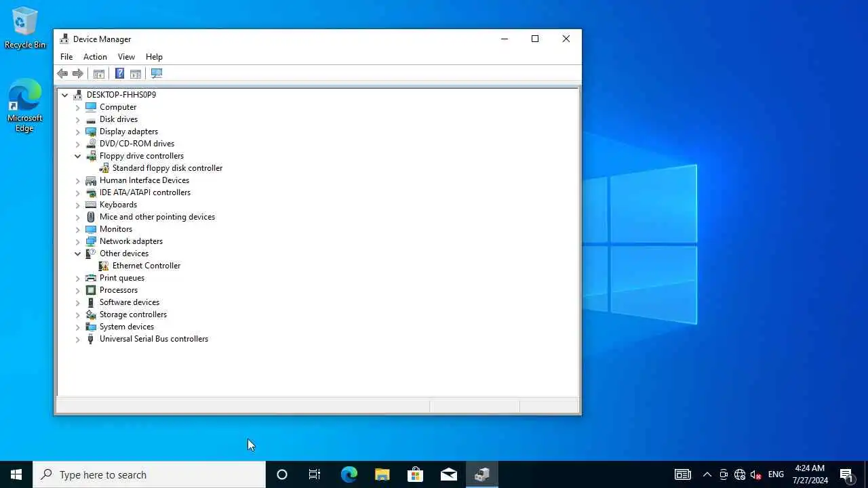The height and width of the screenshot is (488, 868).
Task: Expand the Storage controllers category
Action: [x=77, y=314]
